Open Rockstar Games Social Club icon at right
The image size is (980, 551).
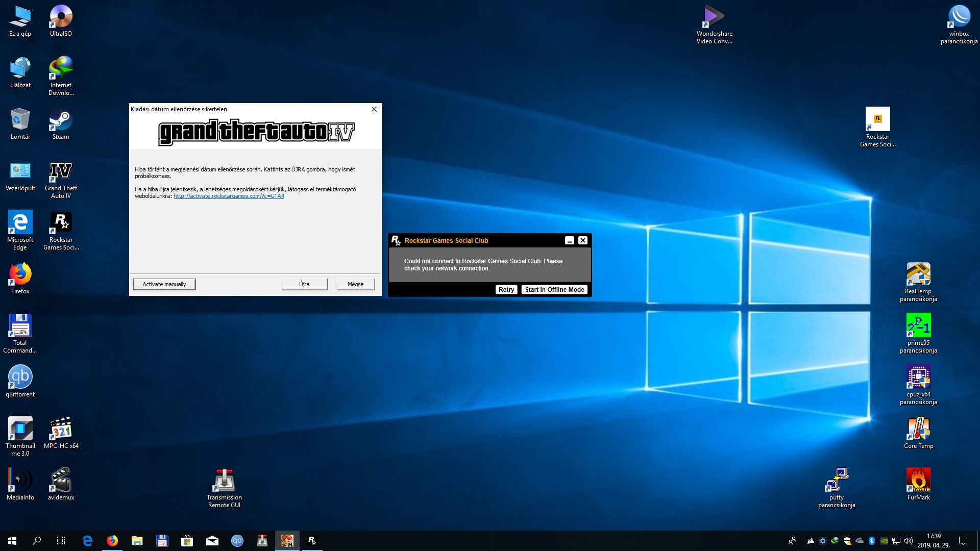pyautogui.click(x=877, y=128)
